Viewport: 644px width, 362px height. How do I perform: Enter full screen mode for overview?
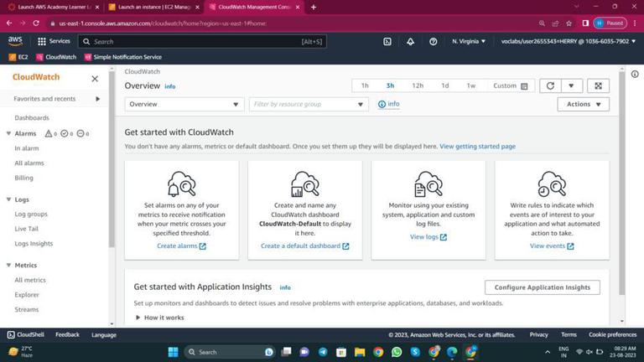598,85
